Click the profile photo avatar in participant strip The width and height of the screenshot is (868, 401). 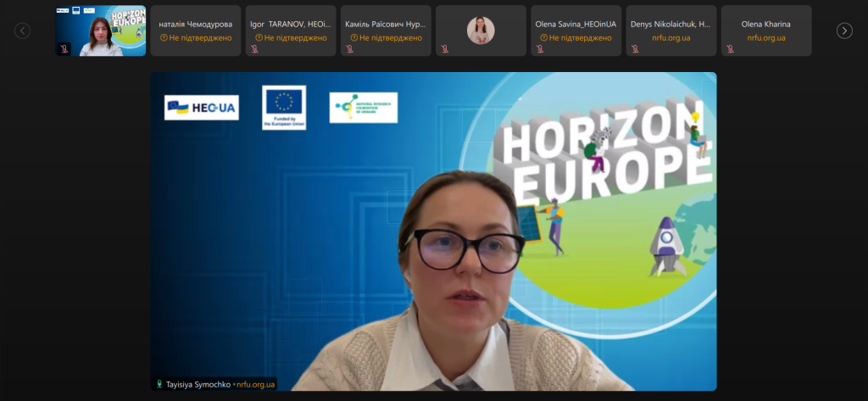tap(481, 31)
